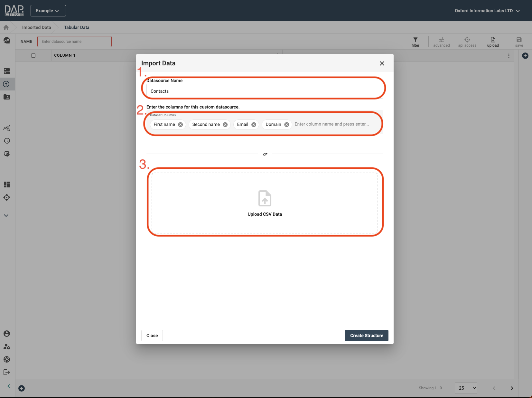Open the rows per page dropdown
Screen dimensions: 532x398
click(x=466, y=388)
